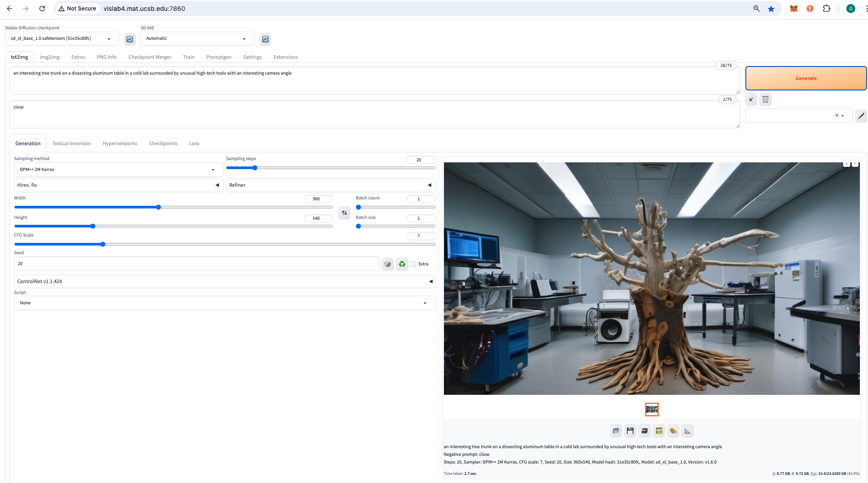This screenshot has height=483, width=868.
Task: Click the dice icon to randomize seed
Action: click(387, 264)
